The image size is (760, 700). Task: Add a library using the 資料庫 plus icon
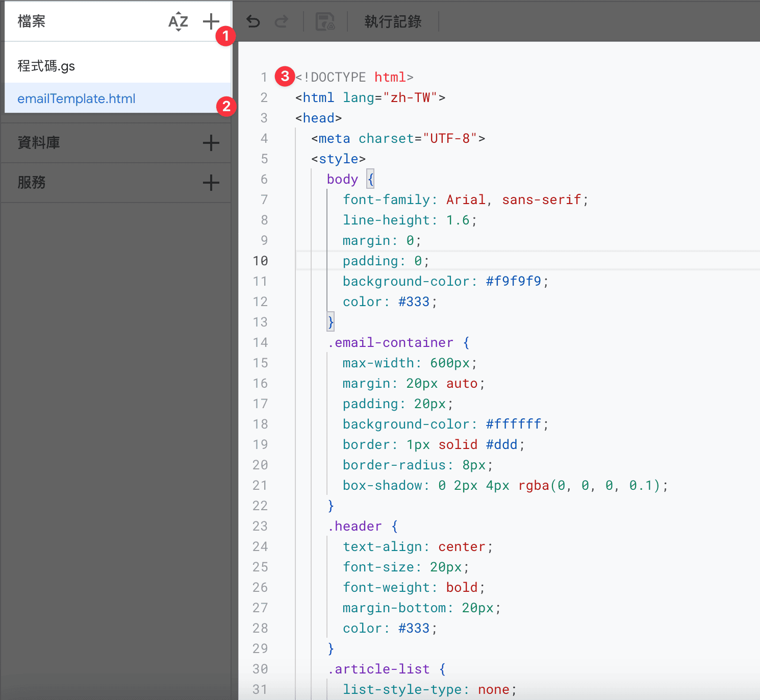tap(211, 143)
